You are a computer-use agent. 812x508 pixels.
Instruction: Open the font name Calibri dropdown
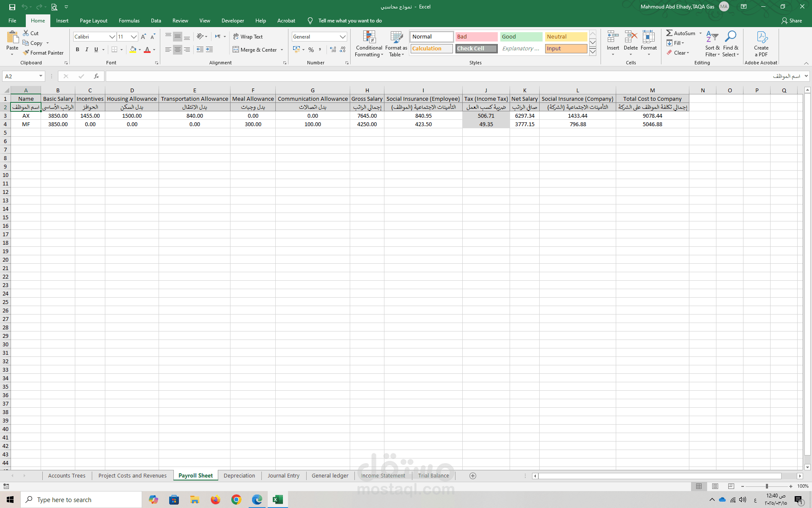[x=112, y=37]
